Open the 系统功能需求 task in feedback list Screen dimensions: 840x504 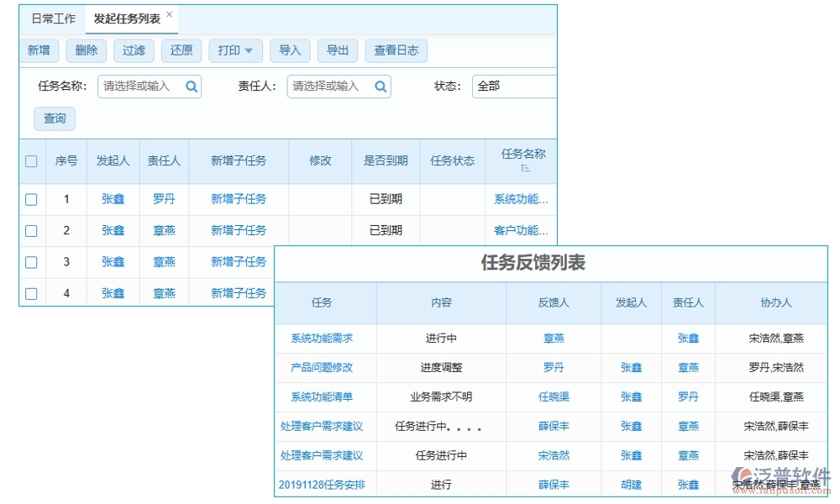pos(323,338)
